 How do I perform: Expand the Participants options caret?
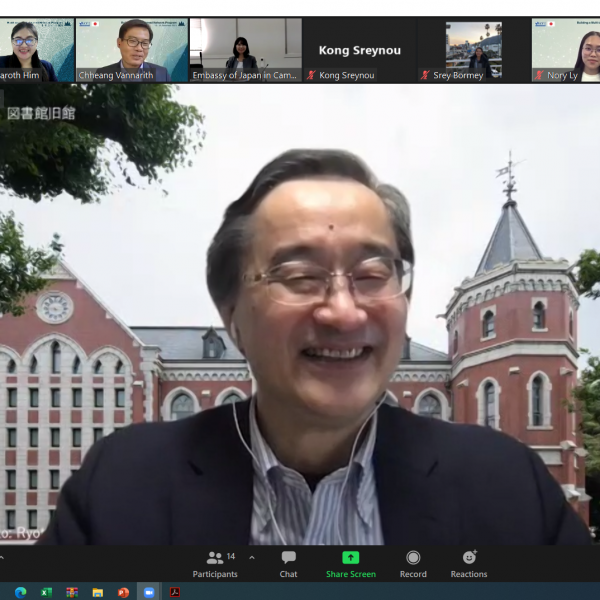tap(252, 557)
